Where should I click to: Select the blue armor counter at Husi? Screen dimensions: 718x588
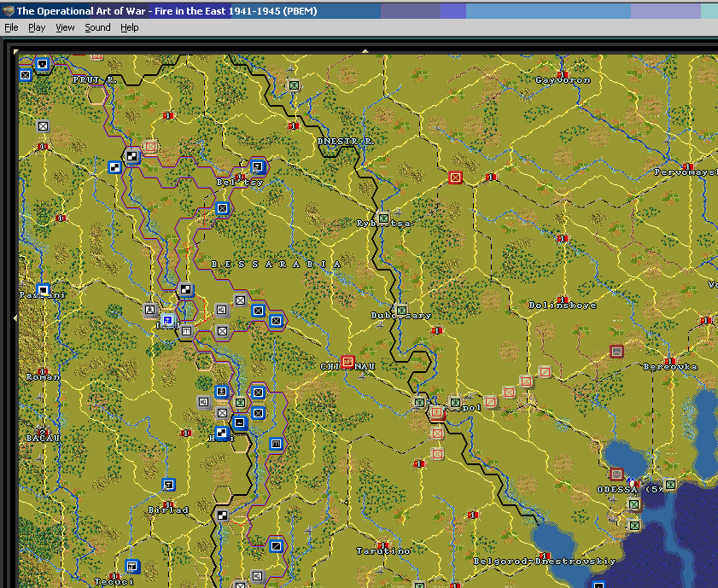222,433
